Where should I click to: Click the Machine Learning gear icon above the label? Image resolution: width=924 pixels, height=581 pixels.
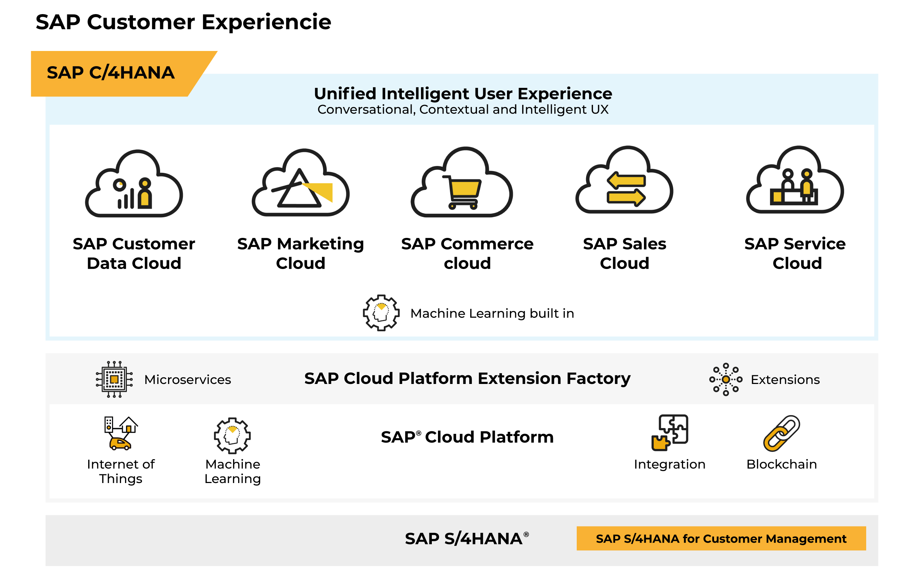tap(232, 435)
